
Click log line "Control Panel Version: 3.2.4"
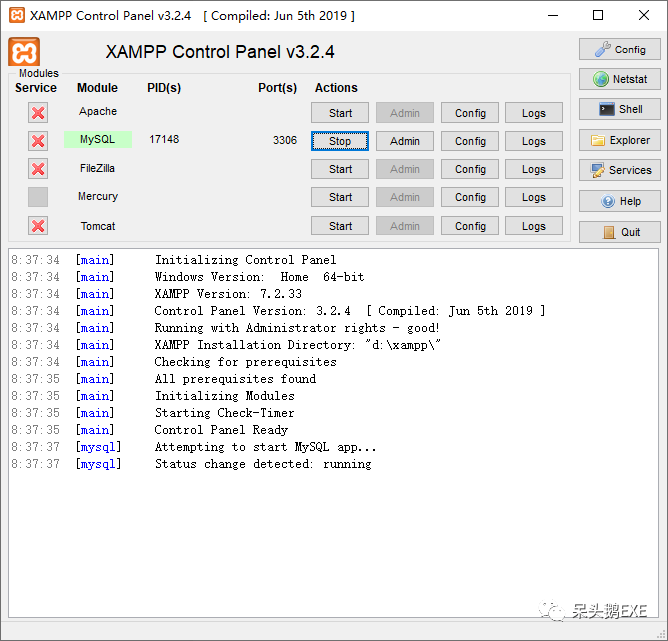pos(350,311)
